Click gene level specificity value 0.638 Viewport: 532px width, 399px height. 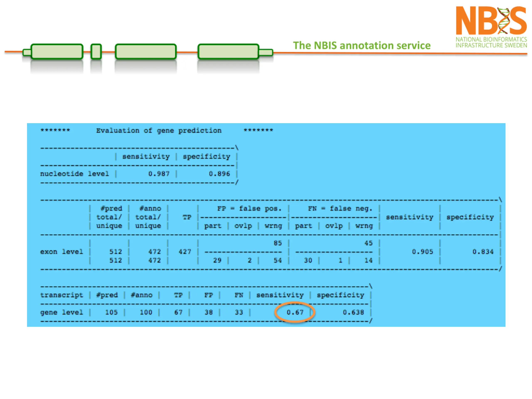click(353, 312)
